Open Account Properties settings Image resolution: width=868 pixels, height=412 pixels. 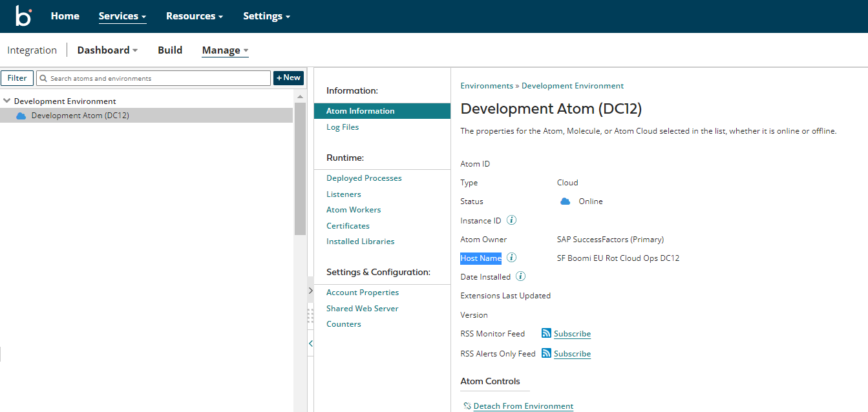pyautogui.click(x=363, y=293)
